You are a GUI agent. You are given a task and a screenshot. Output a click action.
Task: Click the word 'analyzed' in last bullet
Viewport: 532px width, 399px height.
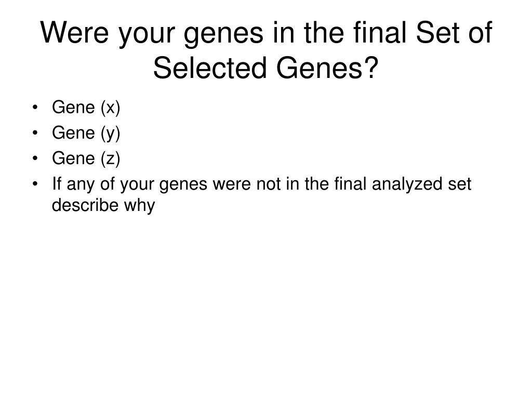[x=407, y=184]
